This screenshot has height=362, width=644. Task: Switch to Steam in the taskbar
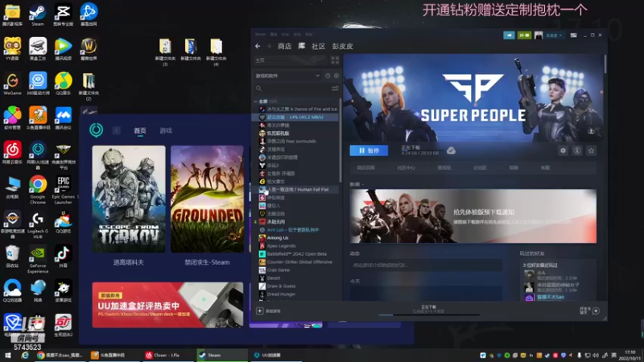pyautogui.click(x=222, y=355)
